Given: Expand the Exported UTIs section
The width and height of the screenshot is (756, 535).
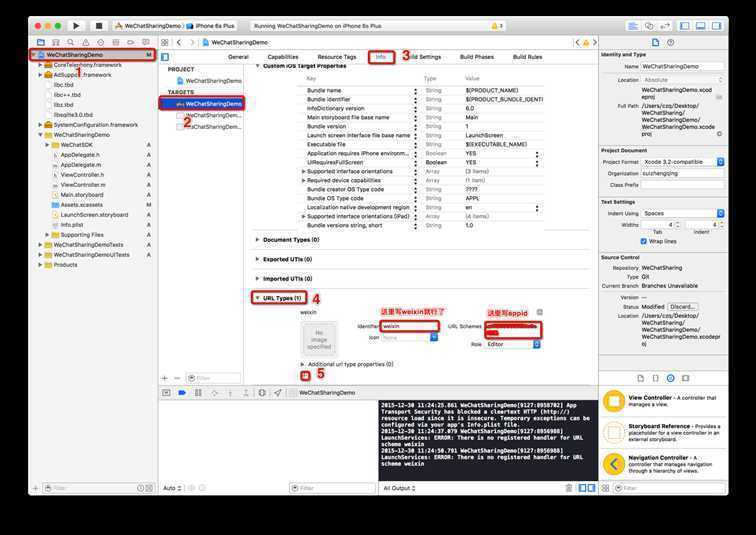Looking at the screenshot, I should click(257, 259).
